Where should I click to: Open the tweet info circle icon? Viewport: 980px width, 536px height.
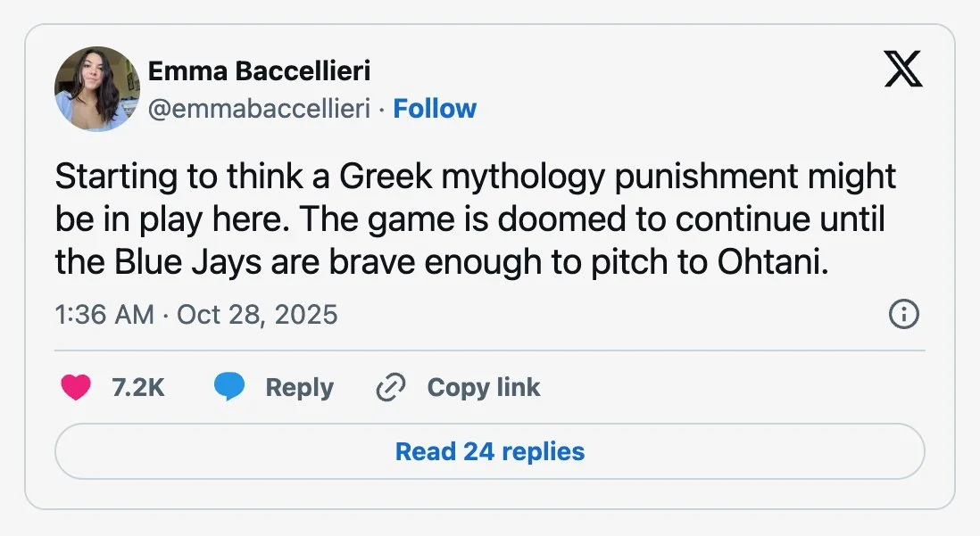tap(904, 314)
